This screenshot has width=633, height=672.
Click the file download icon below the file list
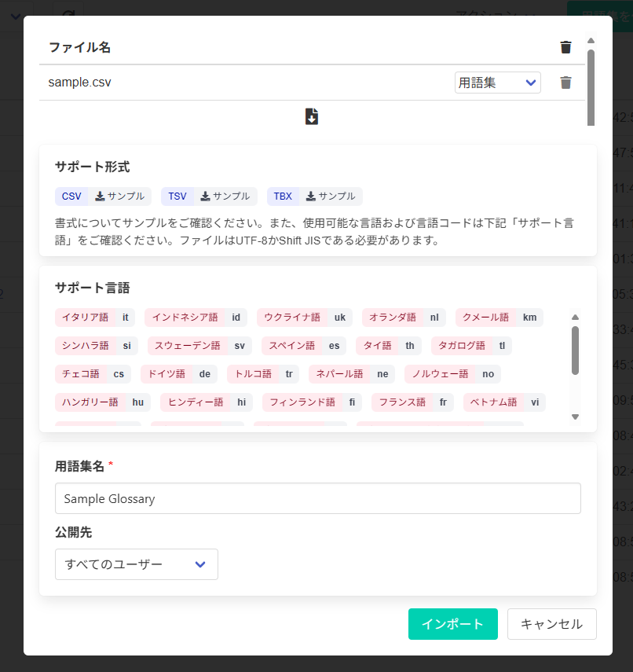pos(312,117)
